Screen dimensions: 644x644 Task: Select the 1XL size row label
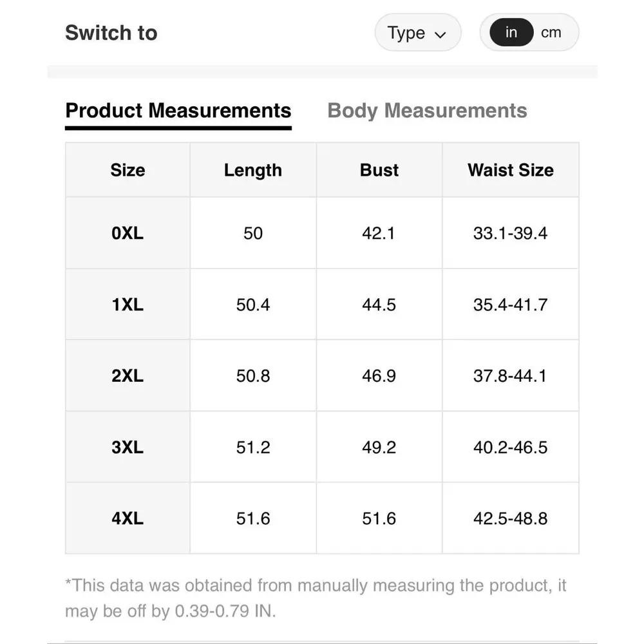pyautogui.click(x=128, y=305)
